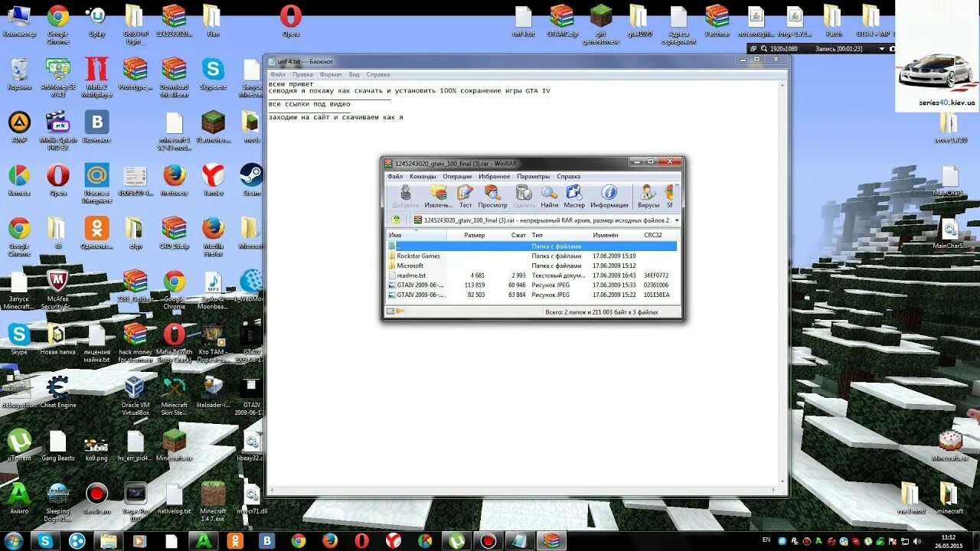Image resolution: width=980 pixels, height=551 pixels.
Task: Select the Minecraft Skin Stealer desktop icon
Action: click(x=174, y=395)
